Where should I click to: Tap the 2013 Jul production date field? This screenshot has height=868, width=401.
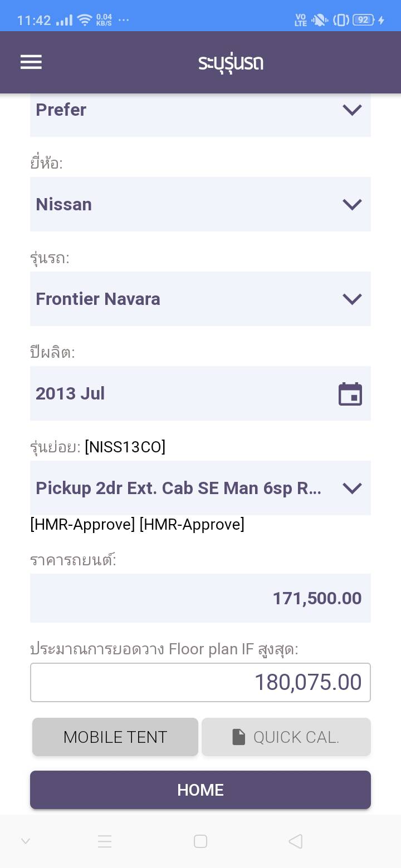[178, 393]
